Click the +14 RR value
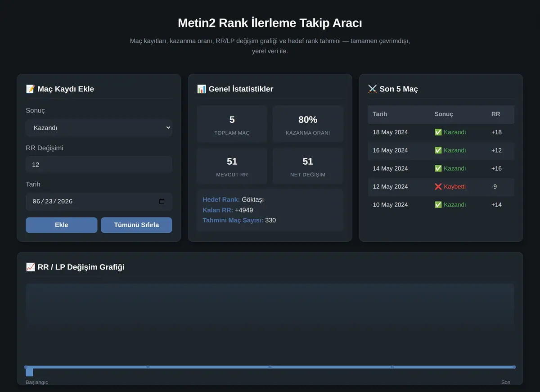 point(496,205)
